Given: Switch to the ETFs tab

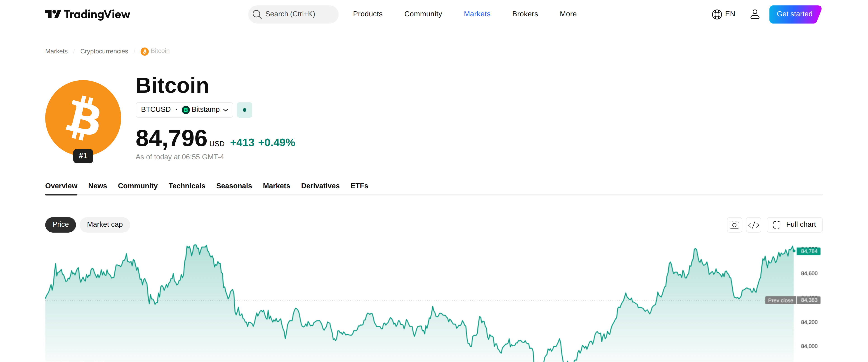Looking at the screenshot, I should (x=359, y=186).
